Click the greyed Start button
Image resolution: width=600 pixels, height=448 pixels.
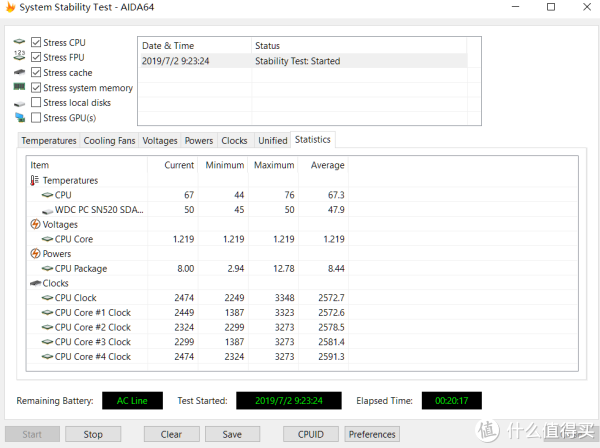pos(32,434)
